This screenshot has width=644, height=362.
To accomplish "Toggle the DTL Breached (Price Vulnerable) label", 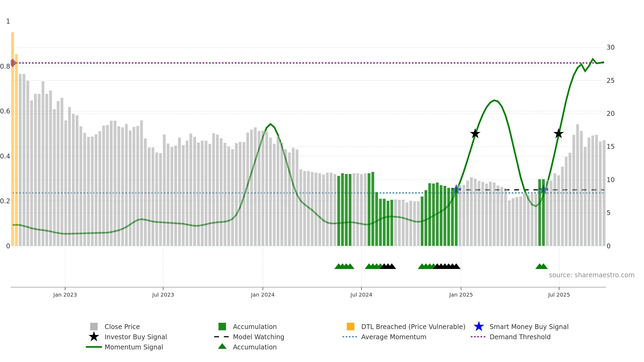I will click(413, 327).
